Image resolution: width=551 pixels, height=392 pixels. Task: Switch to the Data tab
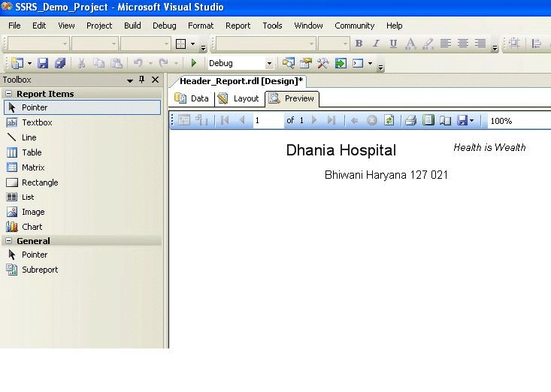pos(192,98)
